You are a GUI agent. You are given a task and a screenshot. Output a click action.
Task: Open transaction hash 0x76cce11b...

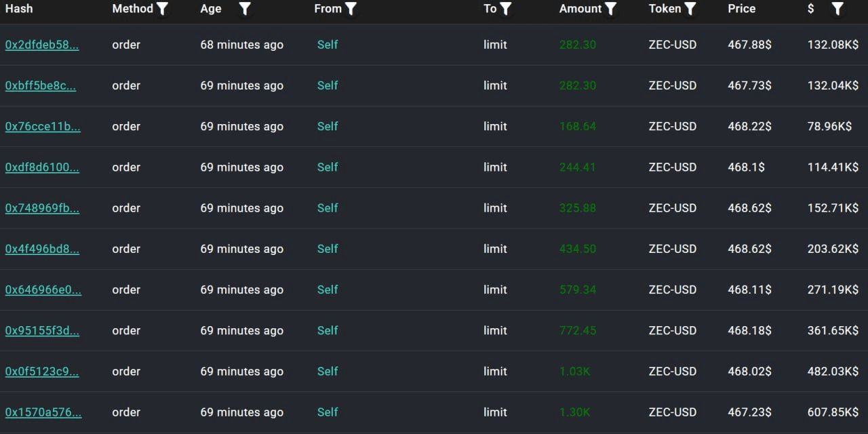43,126
